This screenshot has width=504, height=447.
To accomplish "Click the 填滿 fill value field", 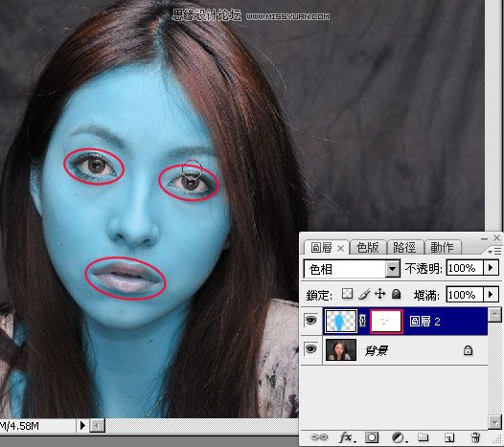I will 465,295.
